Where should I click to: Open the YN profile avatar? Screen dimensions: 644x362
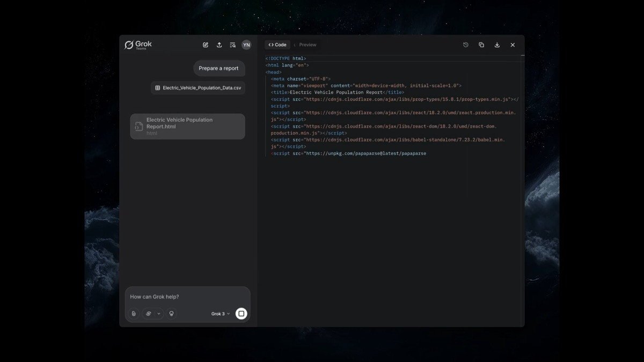[246, 45]
